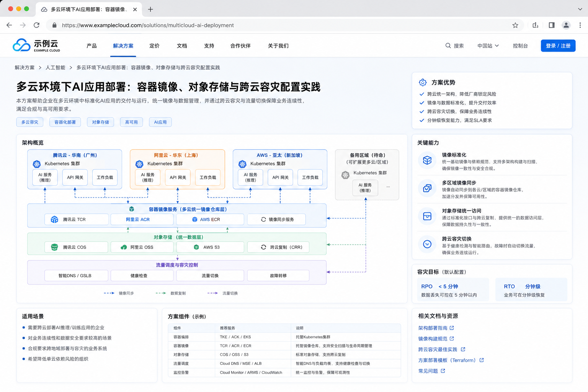588x392 pixels.
Task: Click the 阿里云 OSS cloud icon
Action: pyautogui.click(x=124, y=247)
